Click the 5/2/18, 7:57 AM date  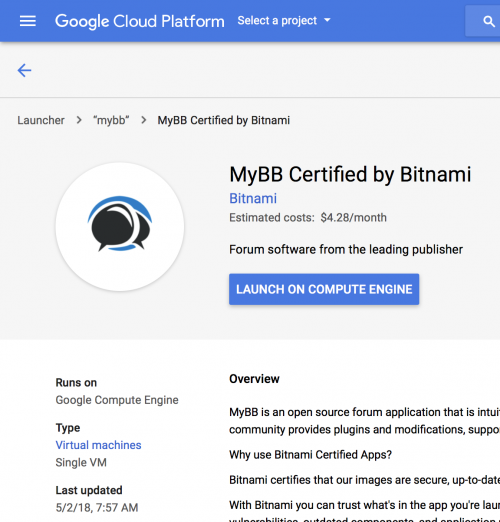coord(97,508)
